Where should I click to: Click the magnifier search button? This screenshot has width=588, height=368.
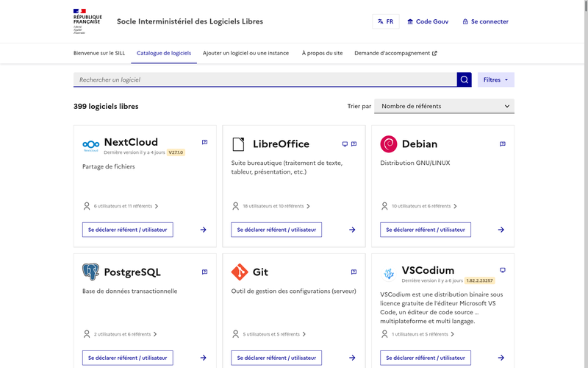[x=465, y=79]
